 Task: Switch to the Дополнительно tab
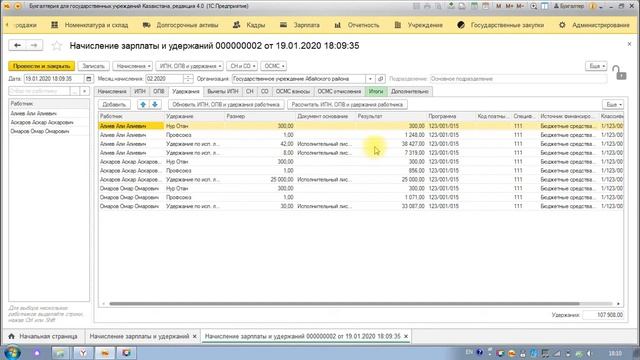[x=409, y=91]
